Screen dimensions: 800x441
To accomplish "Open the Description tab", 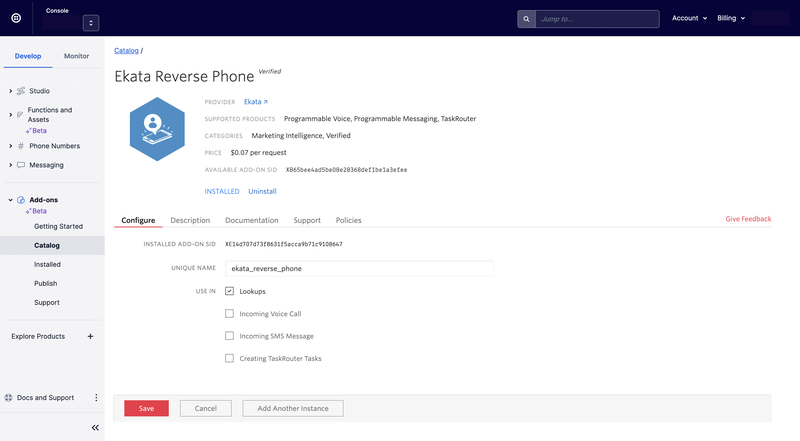I will click(190, 220).
